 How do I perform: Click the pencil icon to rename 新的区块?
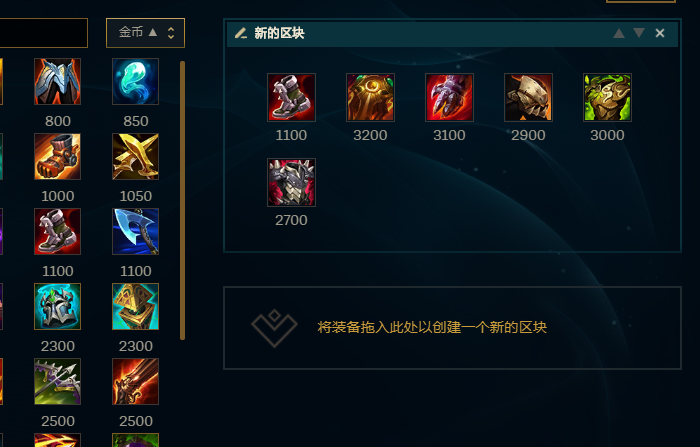[x=241, y=33]
